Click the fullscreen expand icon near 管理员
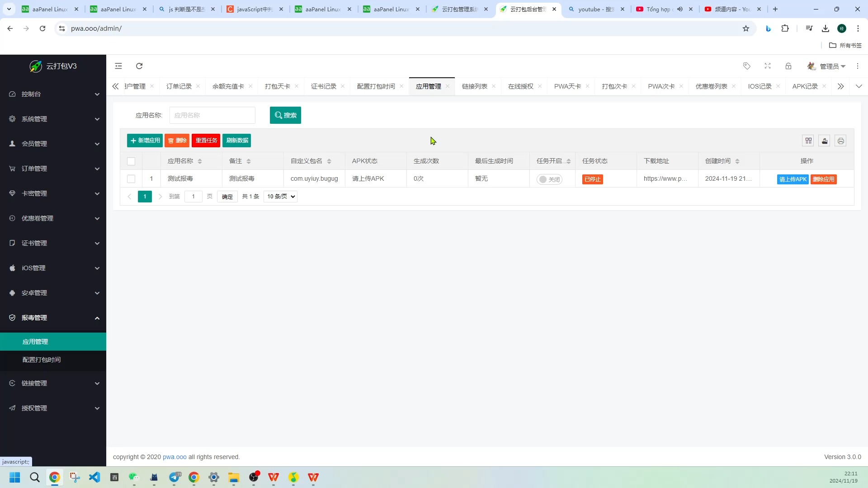868x488 pixels. 767,66
